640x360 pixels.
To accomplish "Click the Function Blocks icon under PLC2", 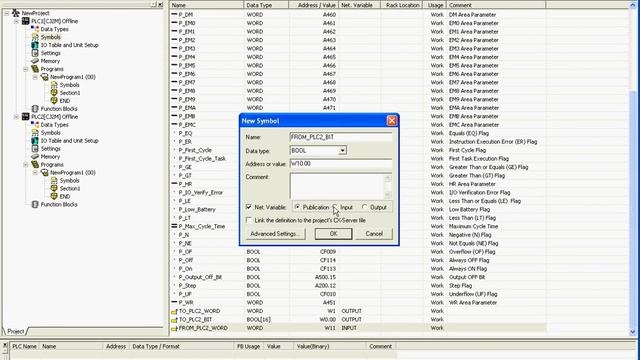I will click(x=35, y=204).
